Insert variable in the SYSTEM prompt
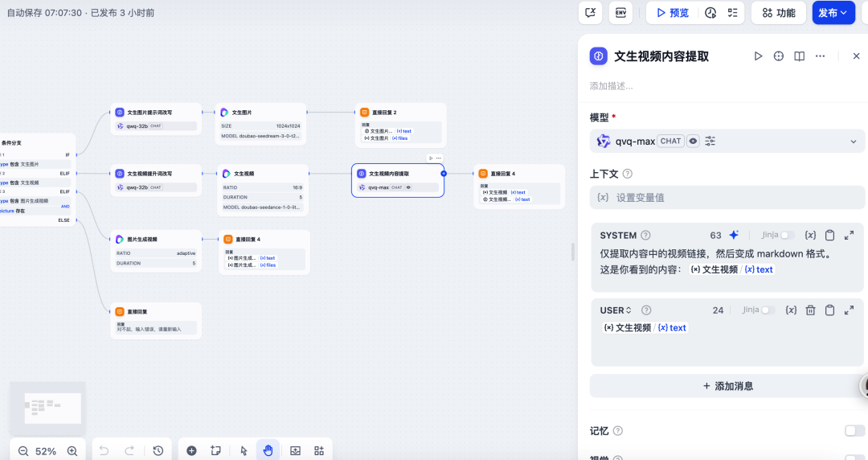Screen dimensions: 868x460 pos(810,235)
